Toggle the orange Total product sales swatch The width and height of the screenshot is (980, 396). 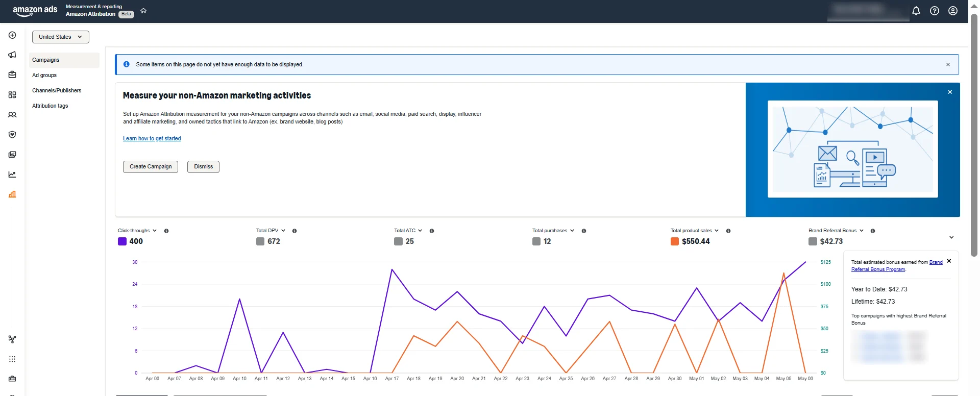click(x=675, y=241)
